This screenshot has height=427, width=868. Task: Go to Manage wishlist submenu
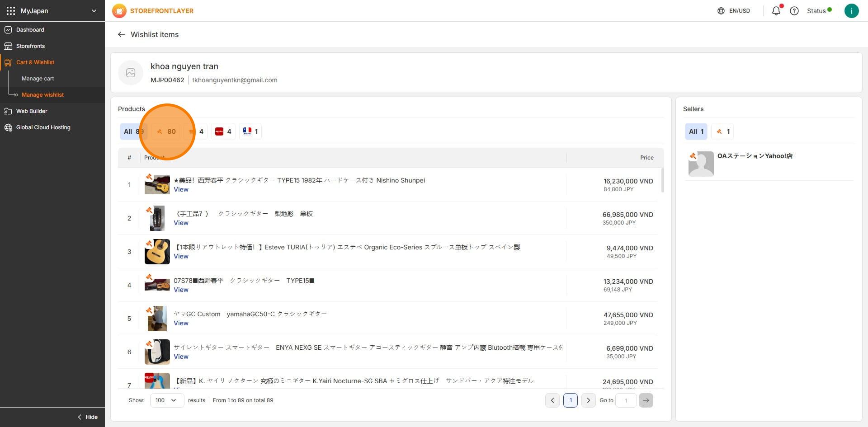tap(42, 95)
